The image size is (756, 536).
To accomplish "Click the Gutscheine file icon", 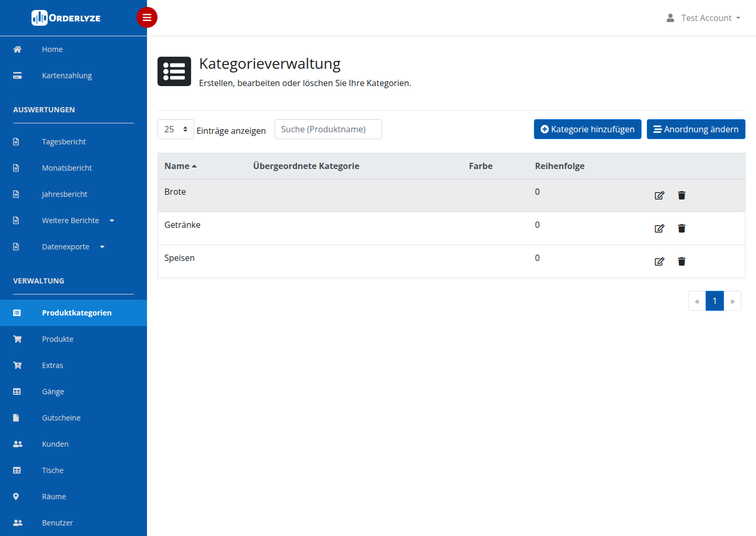I will point(16,418).
